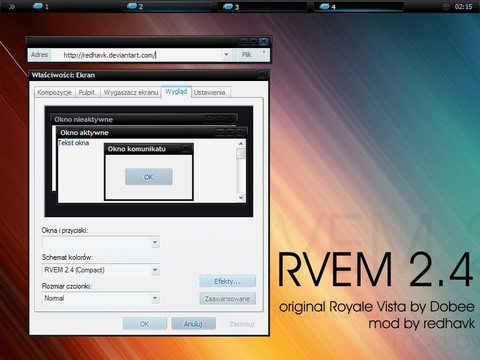
Task: Close the browser window with blue X
Action: [x=264, y=41]
